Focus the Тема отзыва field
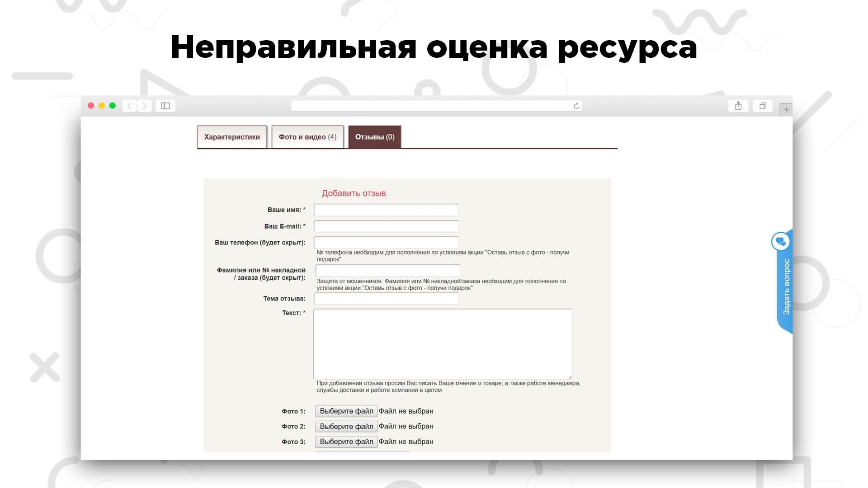The width and height of the screenshot is (868, 488). [x=386, y=299]
